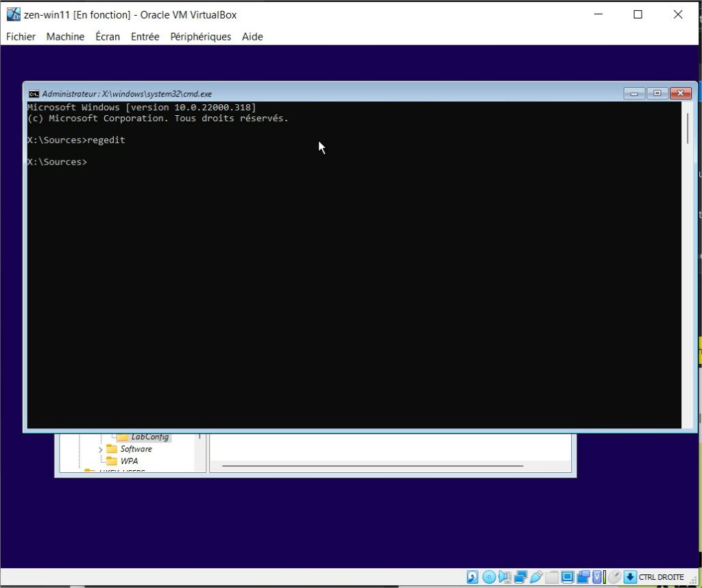
Task: Open the Entrée menu
Action: click(145, 37)
